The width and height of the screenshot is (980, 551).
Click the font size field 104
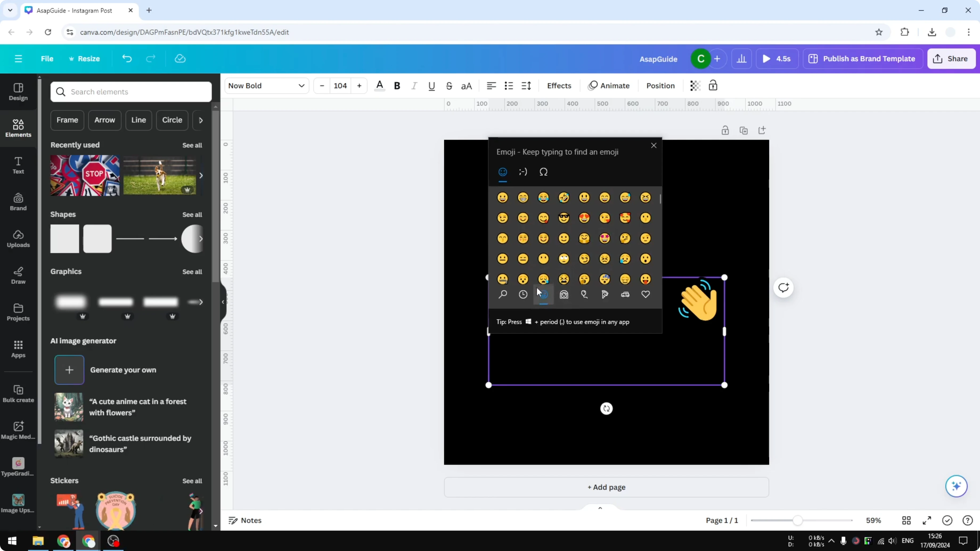click(340, 85)
